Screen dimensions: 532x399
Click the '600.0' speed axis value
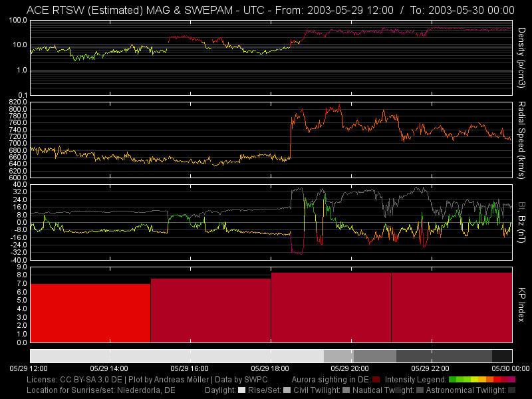18,178
